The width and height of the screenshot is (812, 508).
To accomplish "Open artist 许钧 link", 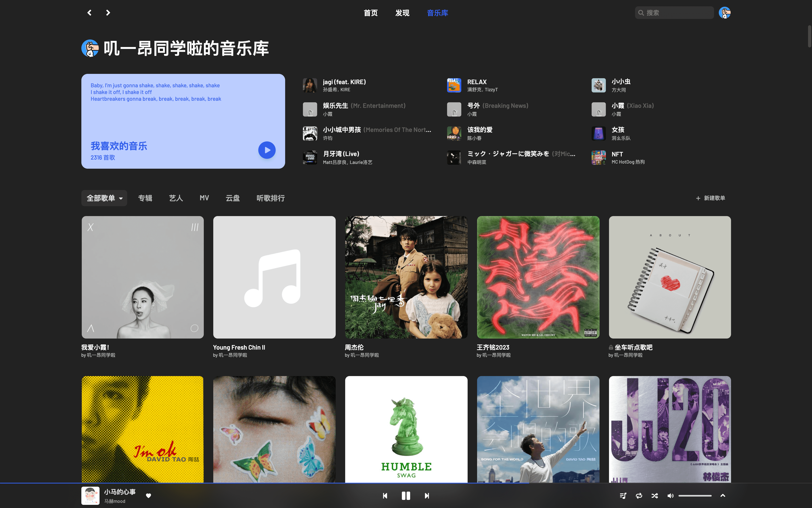I will [x=328, y=138].
